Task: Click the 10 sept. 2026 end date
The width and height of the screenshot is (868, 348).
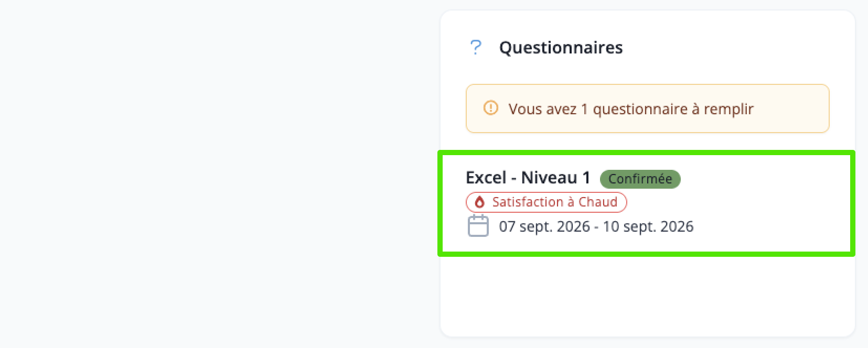Action: tap(648, 226)
